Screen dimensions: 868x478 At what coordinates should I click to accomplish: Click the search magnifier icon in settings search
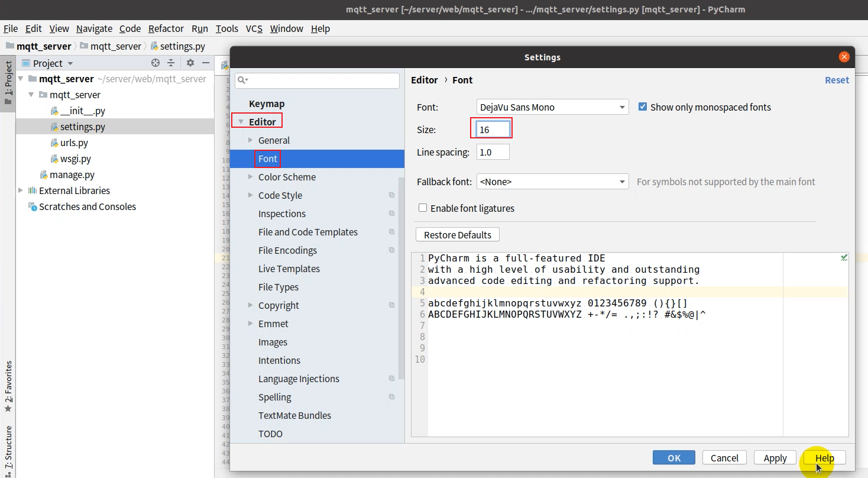[242, 80]
